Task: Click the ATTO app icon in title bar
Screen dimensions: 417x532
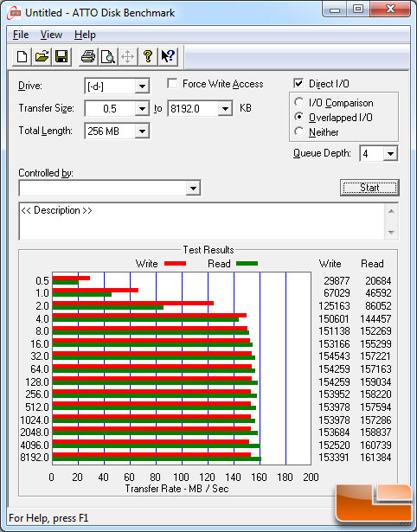Action: [x=15, y=14]
